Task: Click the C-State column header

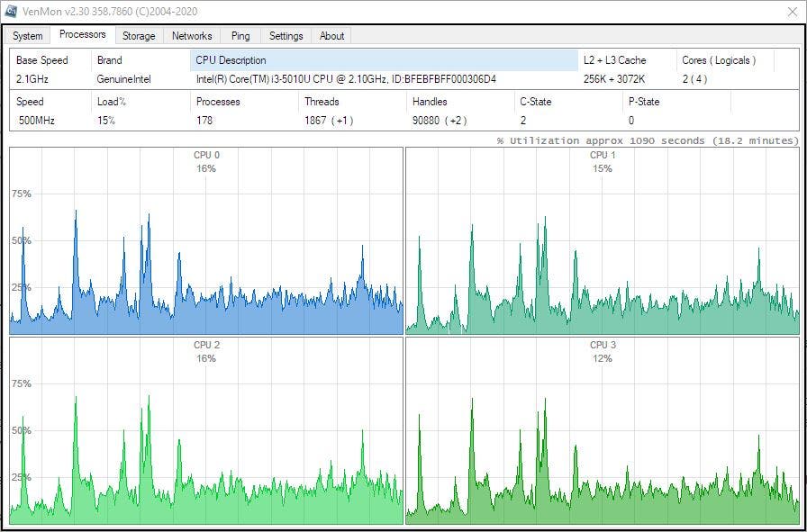Action: pyautogui.click(x=568, y=102)
